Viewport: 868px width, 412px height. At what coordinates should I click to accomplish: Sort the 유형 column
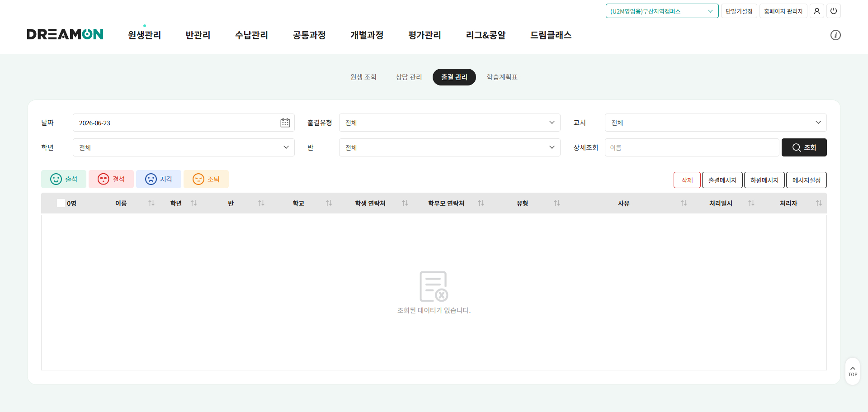coord(557,203)
